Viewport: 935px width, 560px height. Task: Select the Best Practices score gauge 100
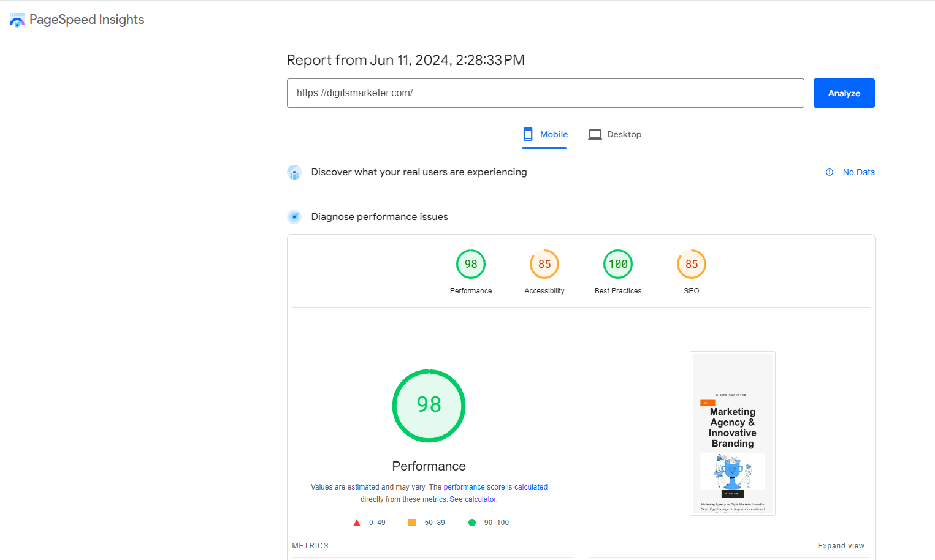pos(618,265)
